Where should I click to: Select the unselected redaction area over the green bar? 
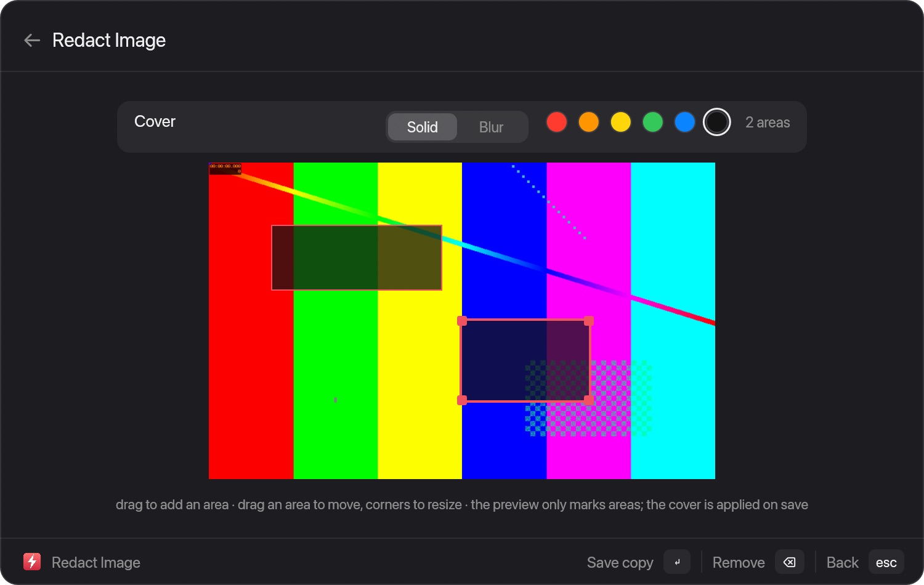pyautogui.click(x=357, y=257)
